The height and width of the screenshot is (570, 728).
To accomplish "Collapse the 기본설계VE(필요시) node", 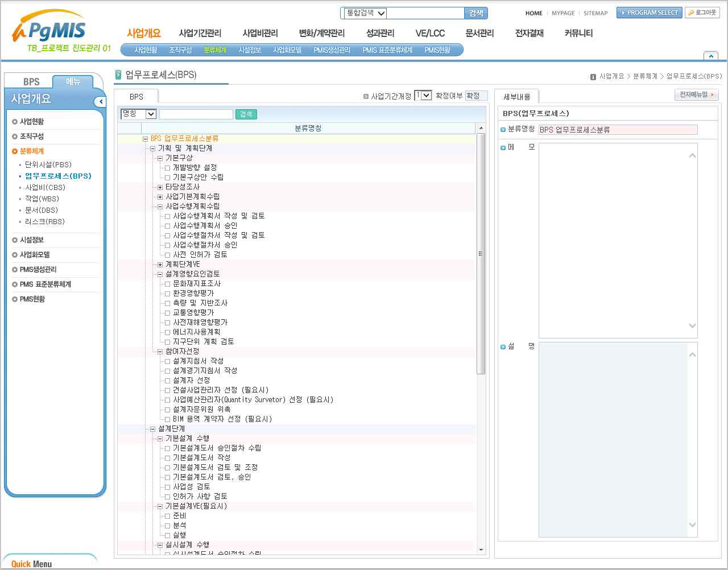I will coord(160,506).
